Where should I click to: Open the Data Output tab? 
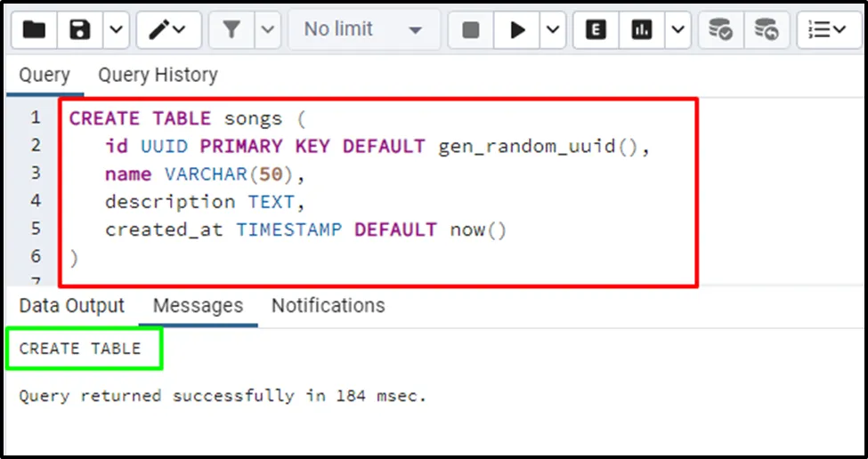(x=72, y=306)
